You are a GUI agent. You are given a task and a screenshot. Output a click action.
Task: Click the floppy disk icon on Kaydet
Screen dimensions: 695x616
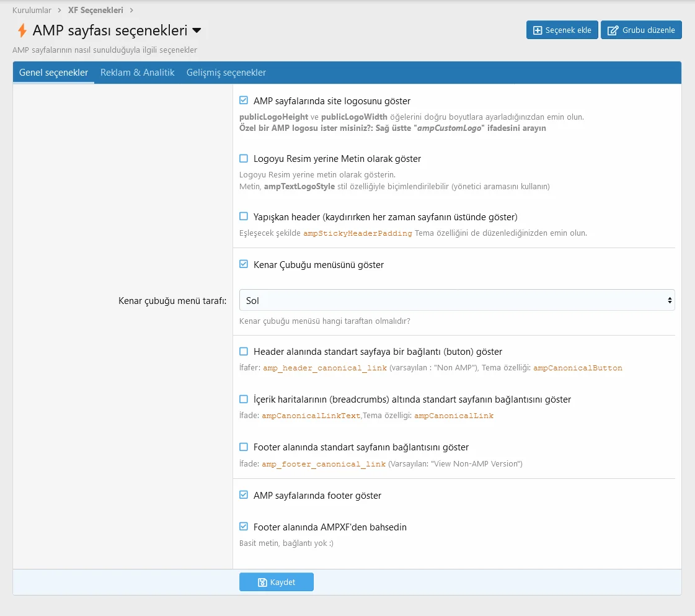(x=262, y=583)
